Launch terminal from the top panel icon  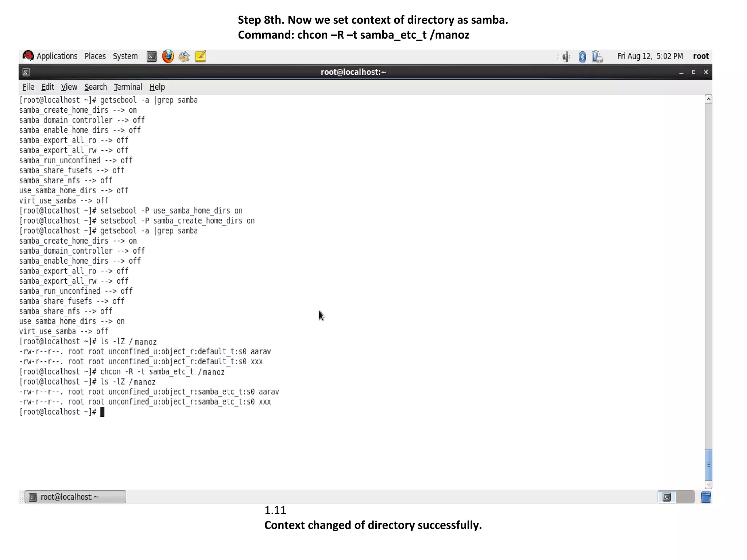click(x=152, y=57)
